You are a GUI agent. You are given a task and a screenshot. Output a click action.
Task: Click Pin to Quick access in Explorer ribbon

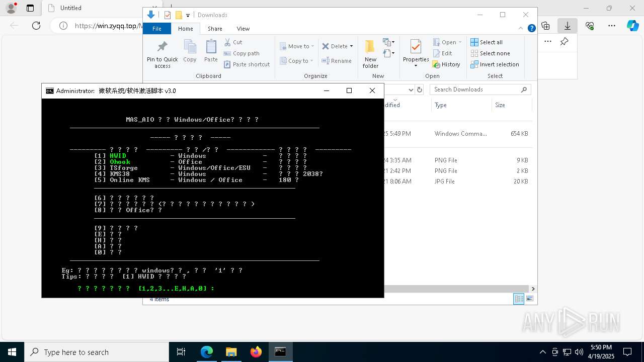(x=162, y=54)
